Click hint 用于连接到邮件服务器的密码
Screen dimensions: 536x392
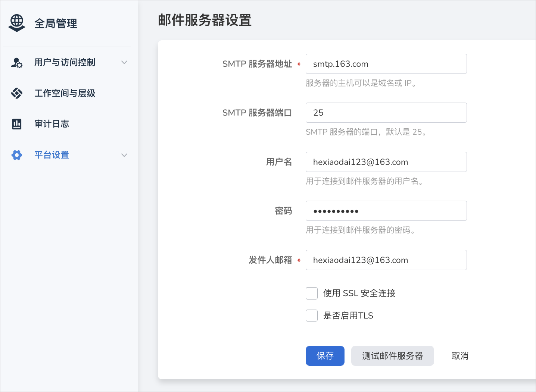click(361, 230)
